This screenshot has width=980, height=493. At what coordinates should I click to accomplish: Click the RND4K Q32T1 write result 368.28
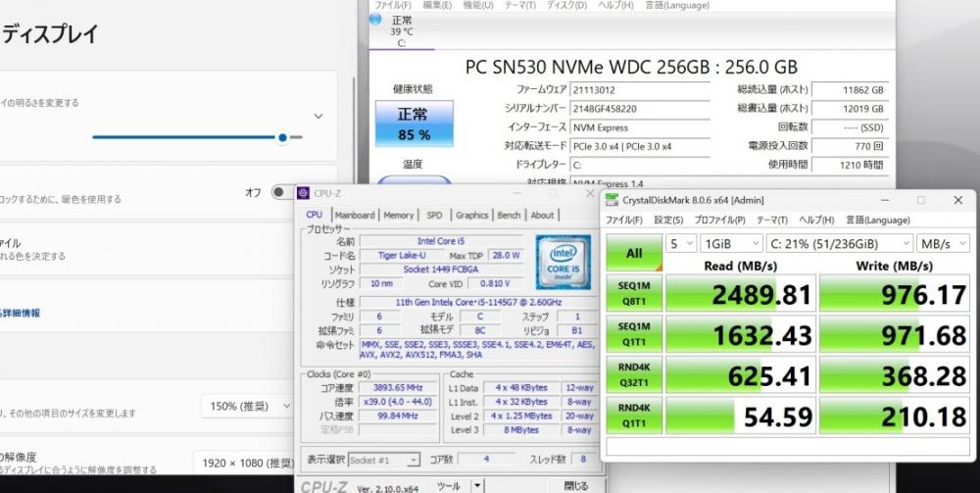[x=895, y=375]
